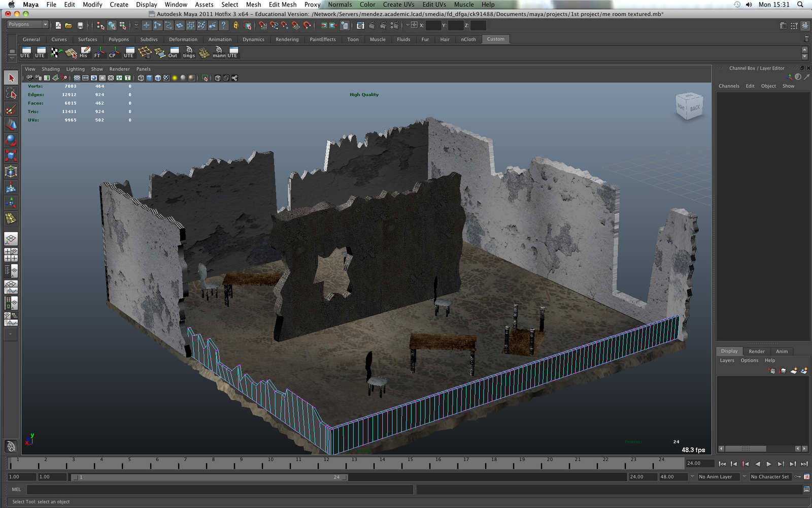812x508 pixels.
Task: Select the Move tool in the toolbox
Action: (11, 124)
